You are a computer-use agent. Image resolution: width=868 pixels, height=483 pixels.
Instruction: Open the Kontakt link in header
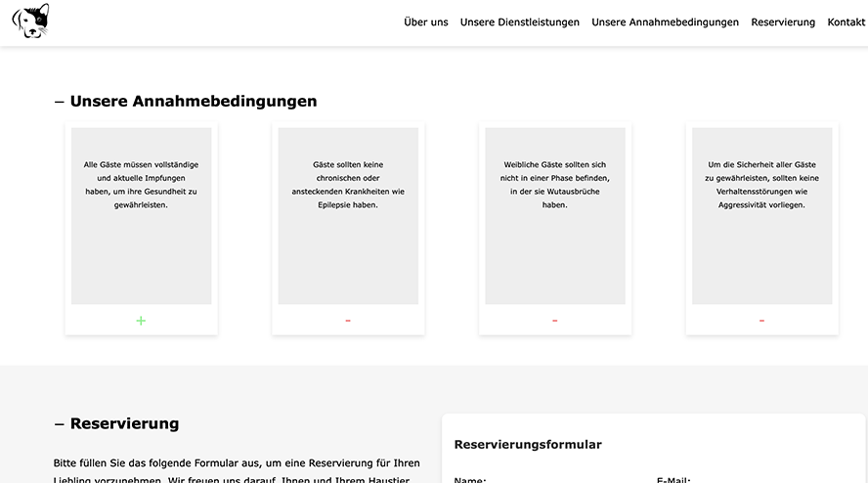(846, 22)
